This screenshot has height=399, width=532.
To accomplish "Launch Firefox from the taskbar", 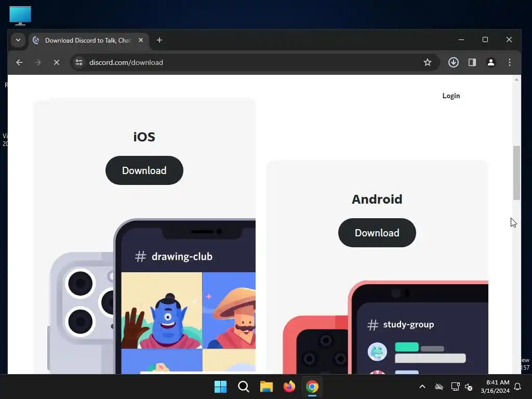I will coord(289,387).
